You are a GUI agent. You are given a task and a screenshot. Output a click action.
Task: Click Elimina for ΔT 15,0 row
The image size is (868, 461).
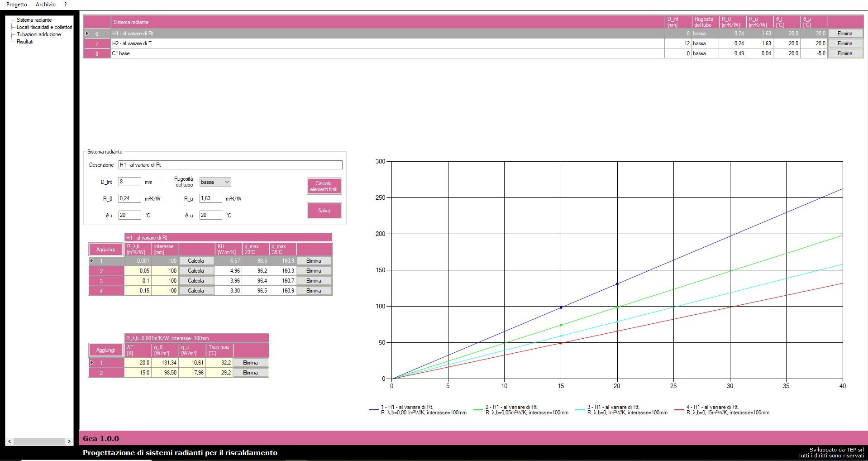250,373
